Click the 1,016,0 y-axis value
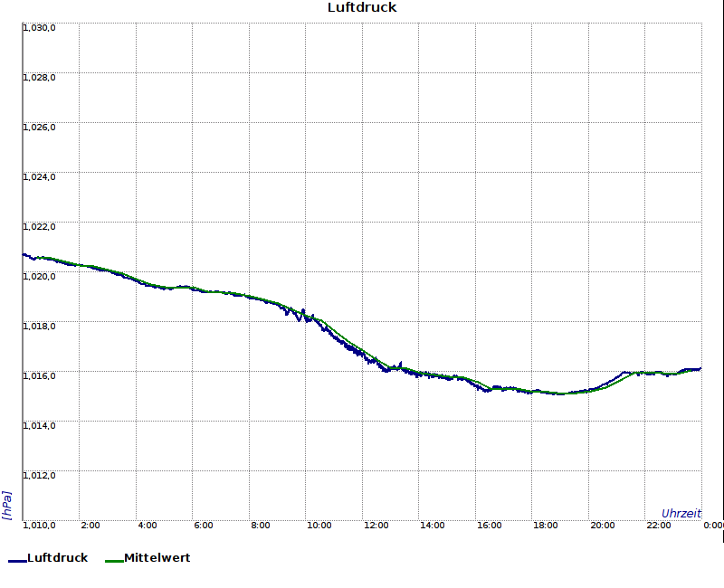 pyautogui.click(x=39, y=375)
